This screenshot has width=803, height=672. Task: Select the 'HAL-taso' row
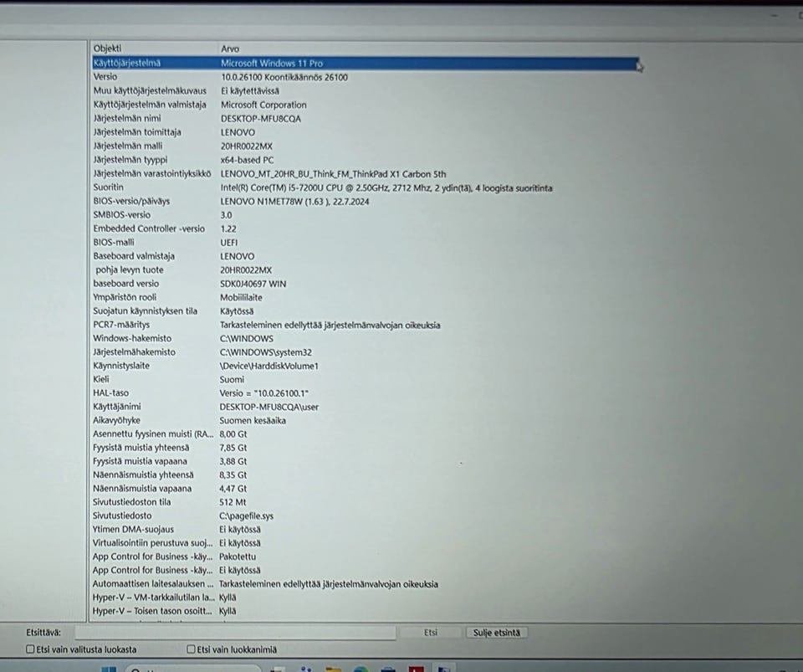click(x=110, y=392)
